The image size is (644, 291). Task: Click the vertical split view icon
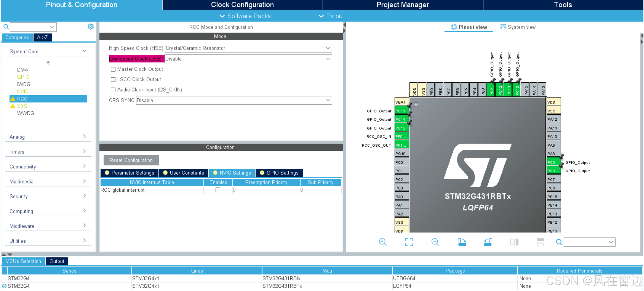point(514,242)
